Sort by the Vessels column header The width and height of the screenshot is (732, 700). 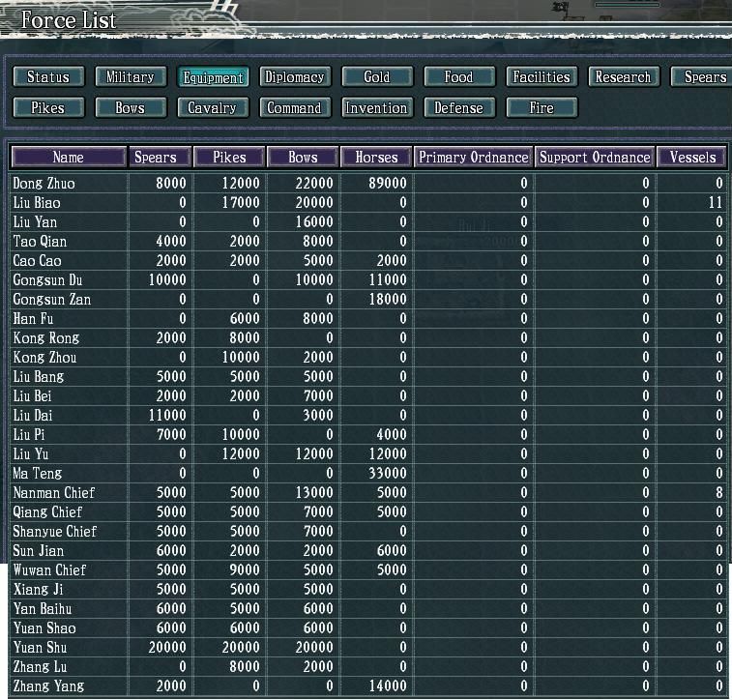pyautogui.click(x=692, y=158)
